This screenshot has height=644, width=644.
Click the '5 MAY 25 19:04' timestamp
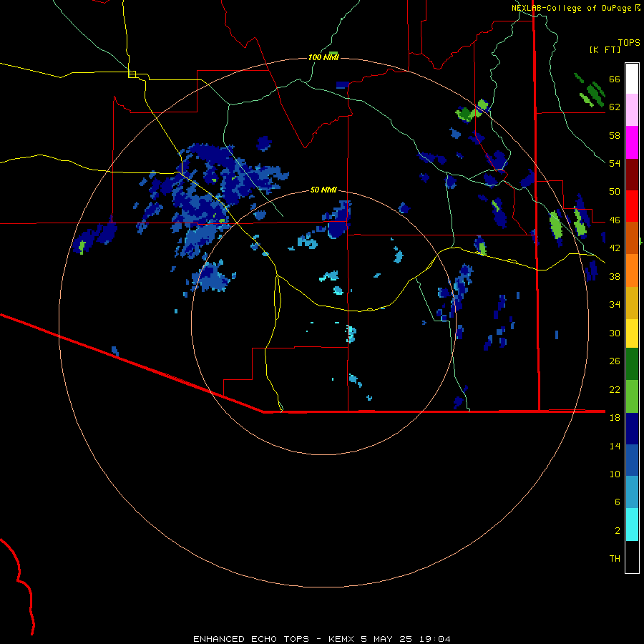click(x=406, y=639)
